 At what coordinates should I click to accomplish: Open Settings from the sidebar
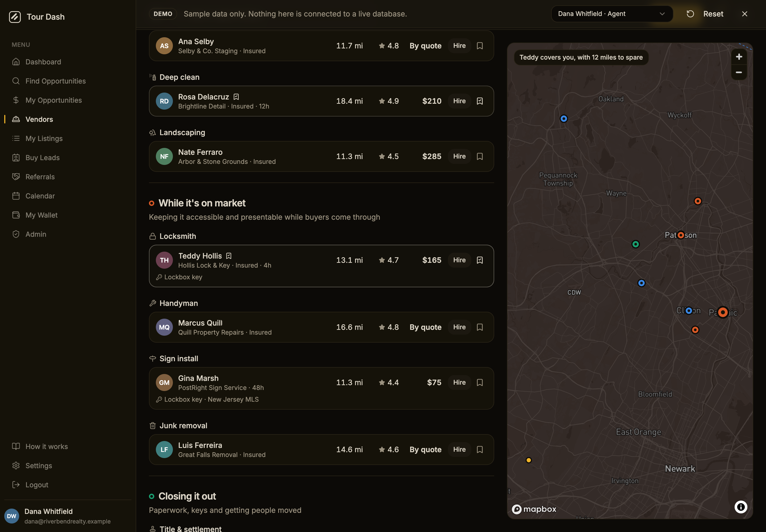pyautogui.click(x=68, y=466)
